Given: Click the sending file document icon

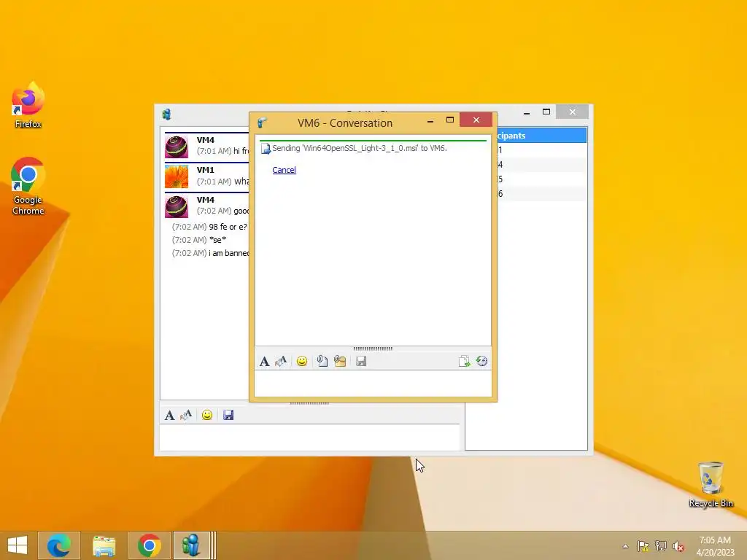Looking at the screenshot, I should click(266, 149).
